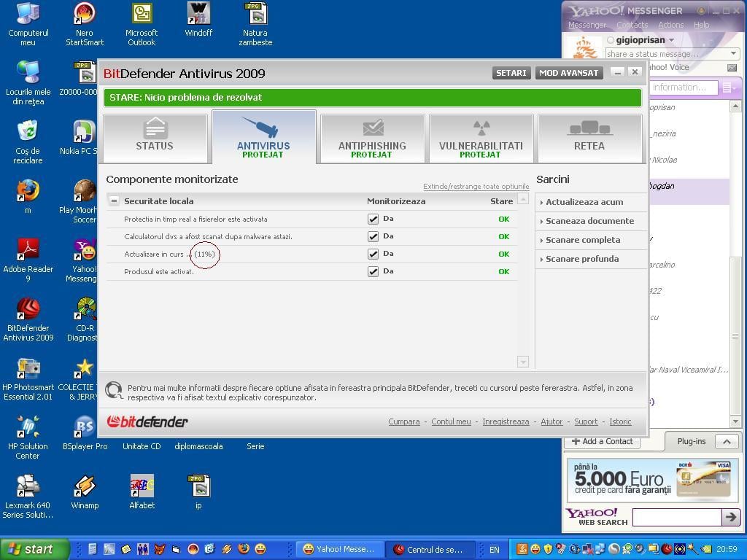
Task: Uncheck monitoring for malware scan today row
Action: (373, 237)
